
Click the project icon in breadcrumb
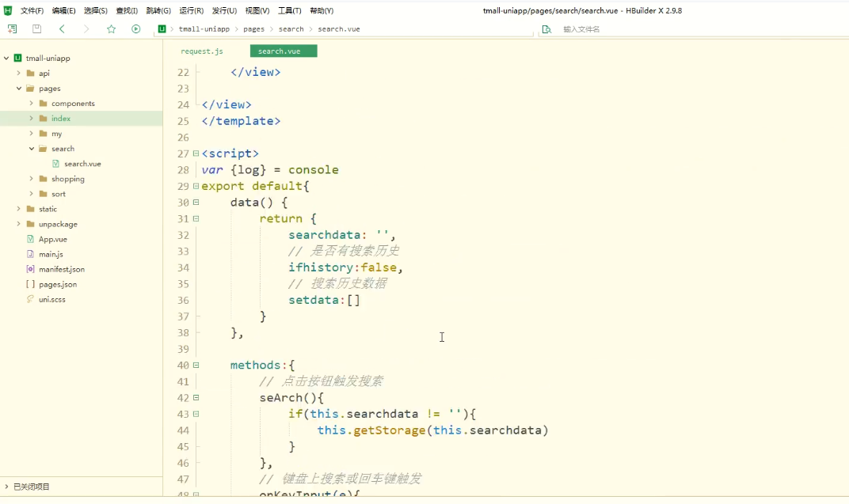click(162, 29)
